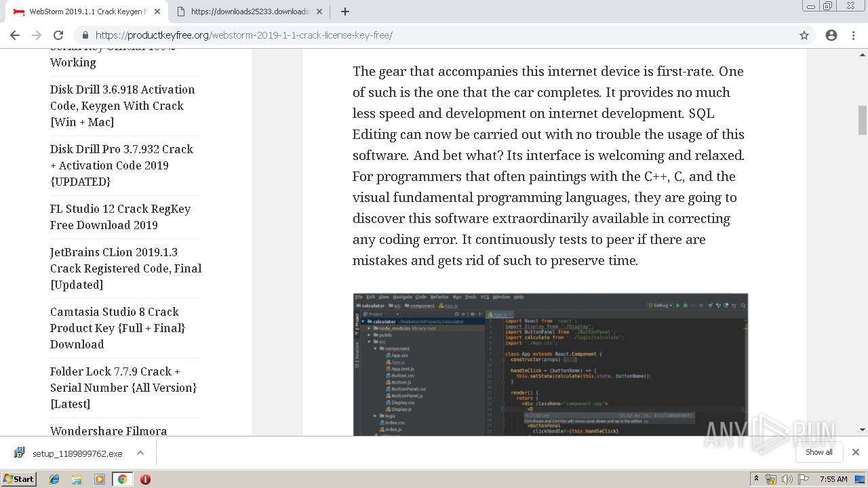868x488 pixels.
Task: Click Show all downloads
Action: coord(819,452)
